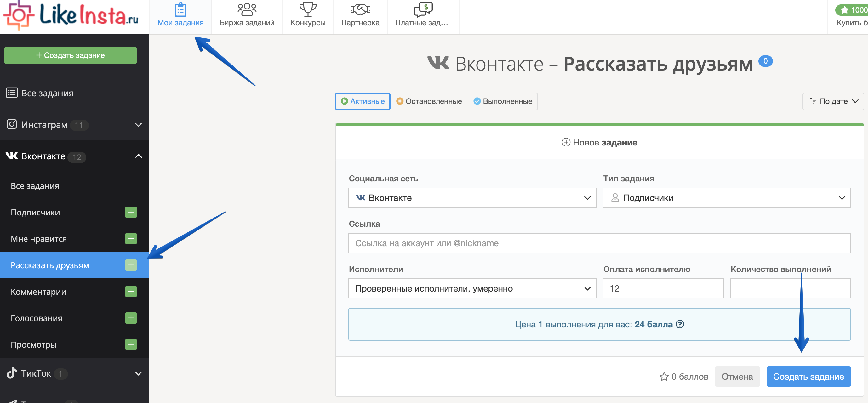Open the По дате sort dropdown
Image resolution: width=868 pixels, height=403 pixels.
833,101
